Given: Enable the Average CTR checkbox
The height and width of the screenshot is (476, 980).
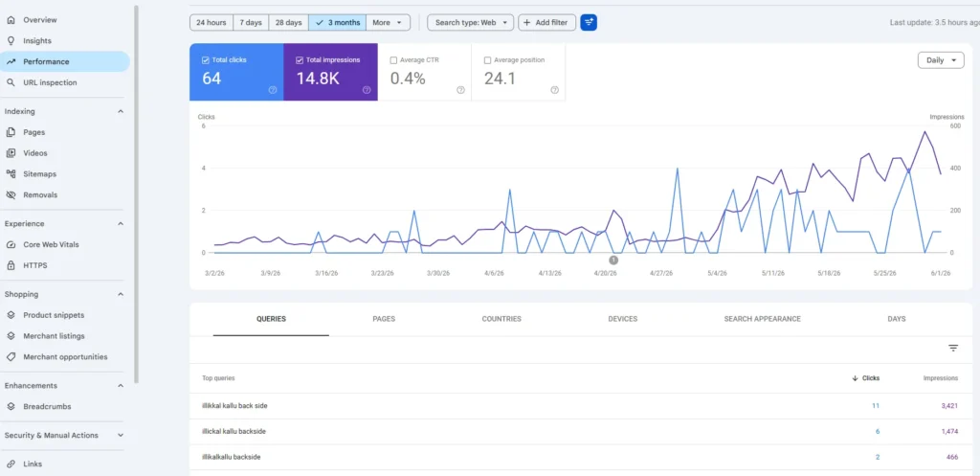Looking at the screenshot, I should (x=393, y=60).
